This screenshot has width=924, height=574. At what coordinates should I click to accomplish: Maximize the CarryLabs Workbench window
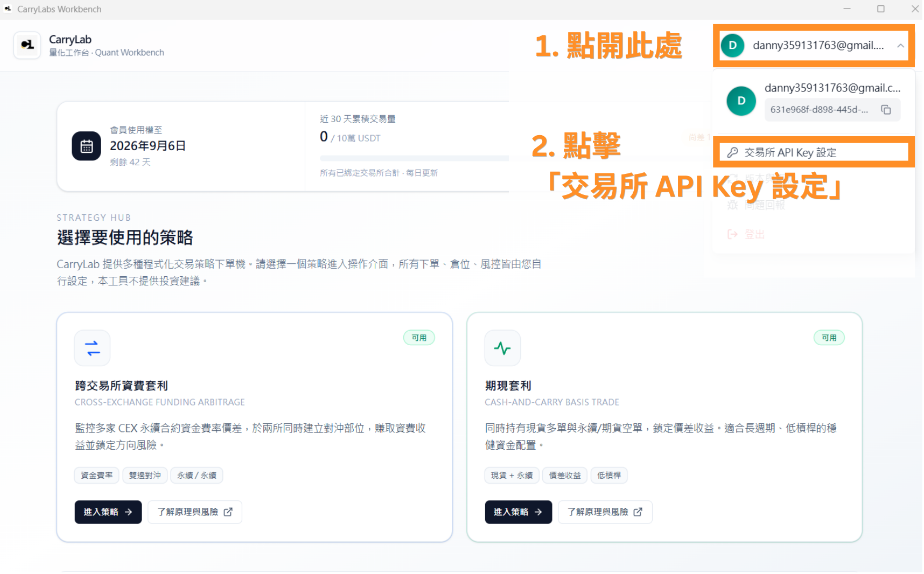click(881, 9)
